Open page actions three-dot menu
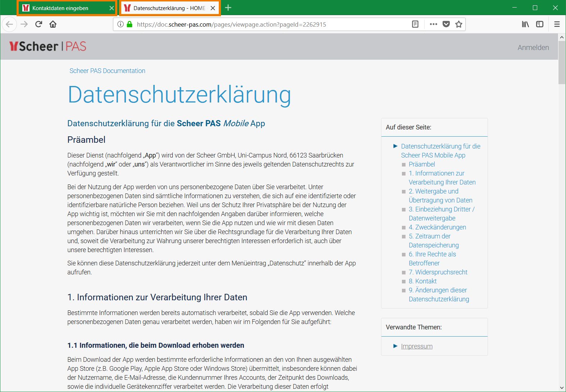The image size is (566, 392). [433, 24]
